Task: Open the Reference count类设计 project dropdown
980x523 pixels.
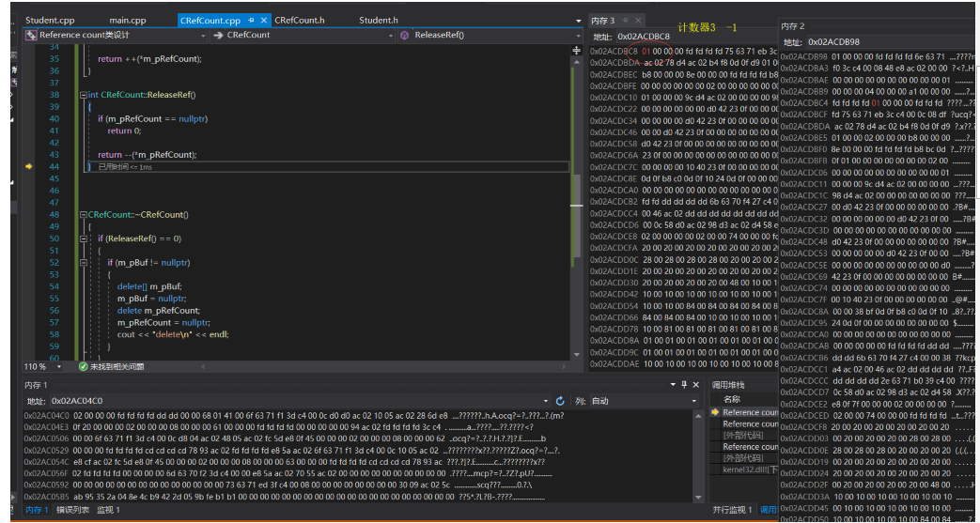Action: (204, 36)
